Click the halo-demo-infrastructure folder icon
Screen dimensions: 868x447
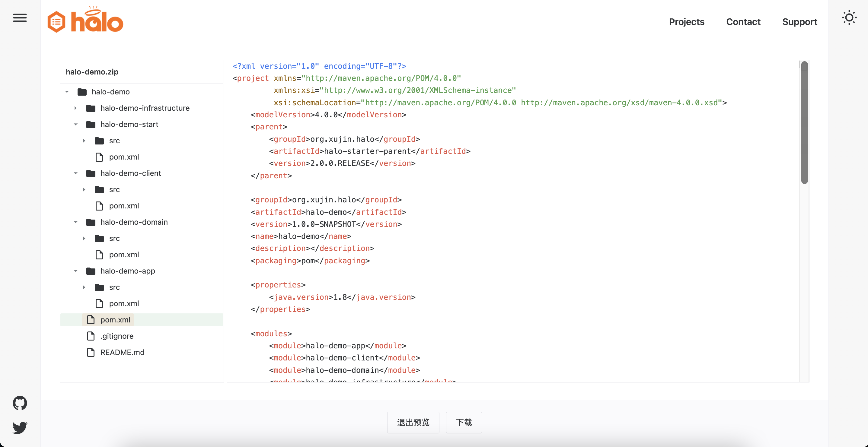[91, 108]
